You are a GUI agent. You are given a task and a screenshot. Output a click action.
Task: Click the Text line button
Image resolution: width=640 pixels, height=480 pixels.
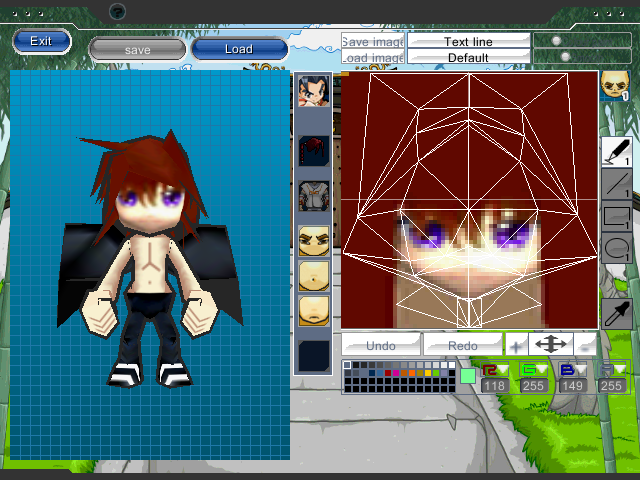[x=469, y=41]
